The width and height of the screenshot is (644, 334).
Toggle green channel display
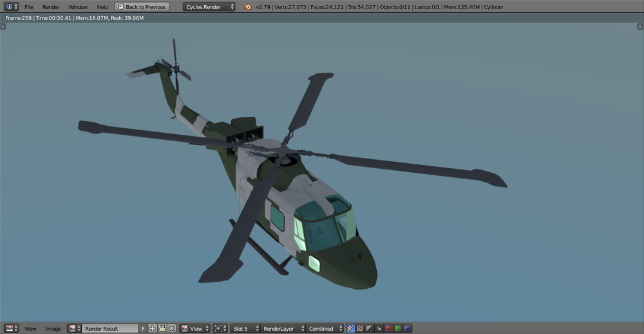click(397, 328)
